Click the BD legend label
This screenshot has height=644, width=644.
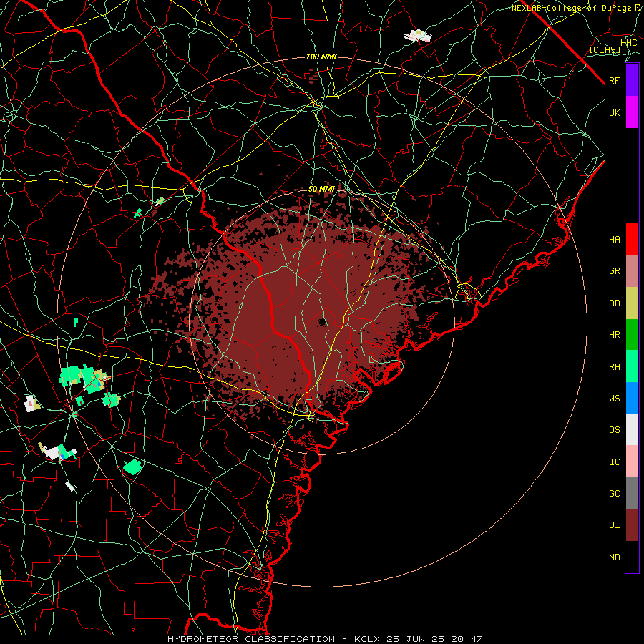click(x=615, y=303)
